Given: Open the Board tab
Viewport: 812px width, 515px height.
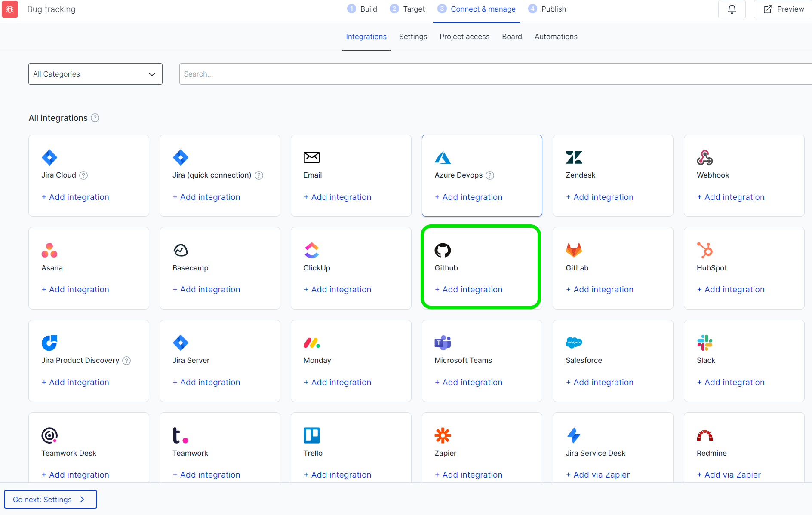Looking at the screenshot, I should (512, 37).
